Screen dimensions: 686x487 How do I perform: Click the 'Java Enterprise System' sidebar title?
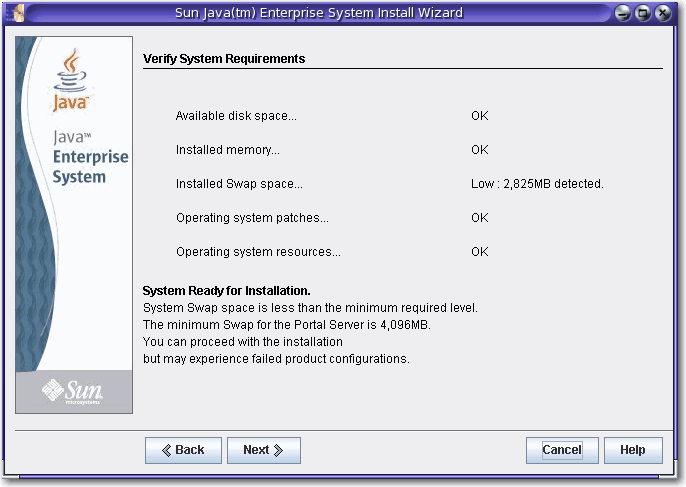[90, 158]
